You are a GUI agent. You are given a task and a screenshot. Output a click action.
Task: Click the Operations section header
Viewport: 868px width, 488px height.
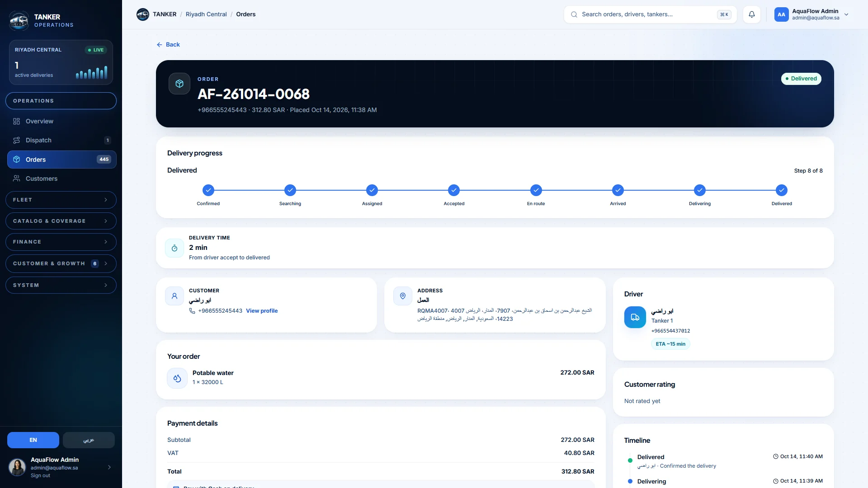(61, 101)
